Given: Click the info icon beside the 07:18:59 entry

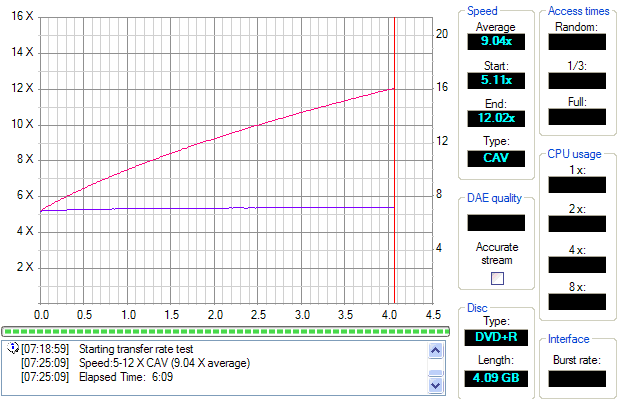Looking at the screenshot, I should tap(13, 348).
